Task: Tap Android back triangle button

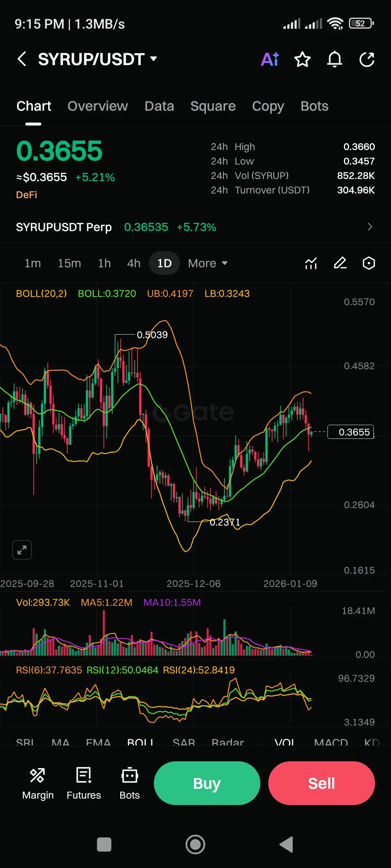Action: pos(286,844)
